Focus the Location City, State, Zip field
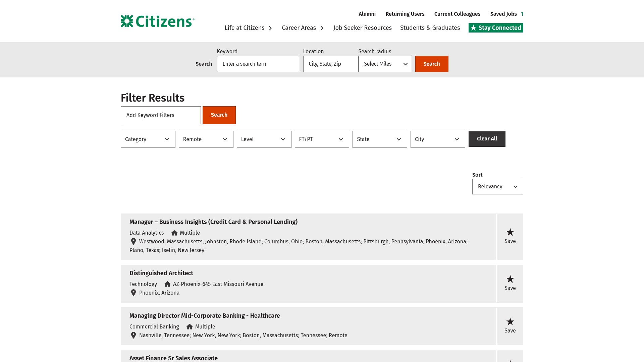This screenshot has width=644, height=362. (331, 64)
